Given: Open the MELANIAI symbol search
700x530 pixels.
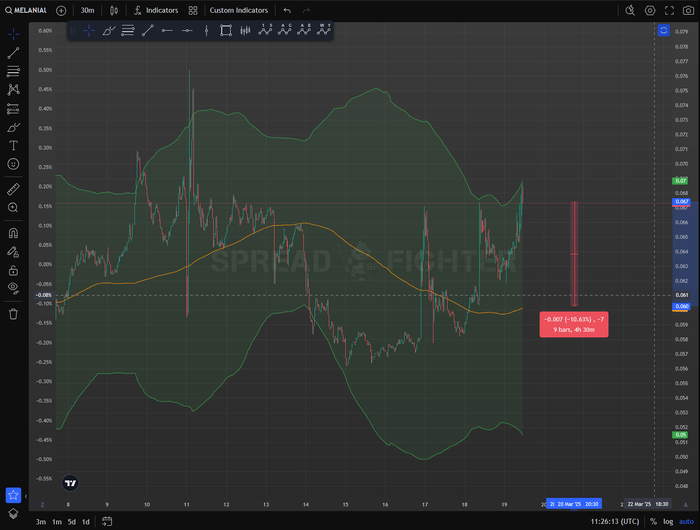Looking at the screenshot, I should coord(26,10).
